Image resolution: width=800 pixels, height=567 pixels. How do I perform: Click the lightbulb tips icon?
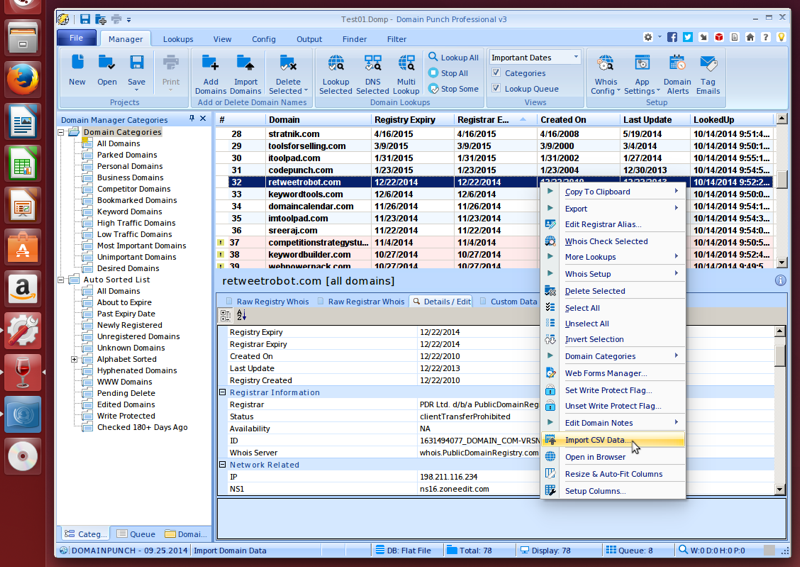pos(781,37)
